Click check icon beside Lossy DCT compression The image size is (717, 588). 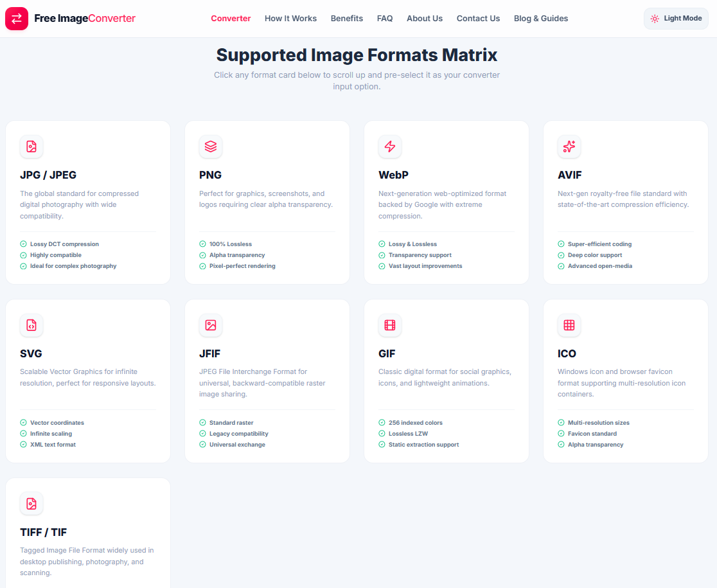pyautogui.click(x=23, y=244)
